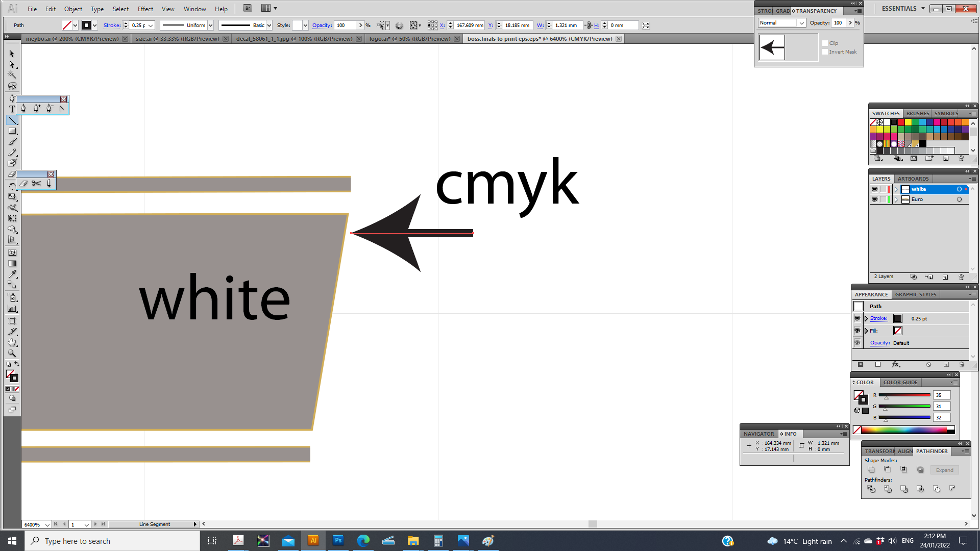Select the Eyedropper tool
980x551 pixels.
tap(12, 274)
